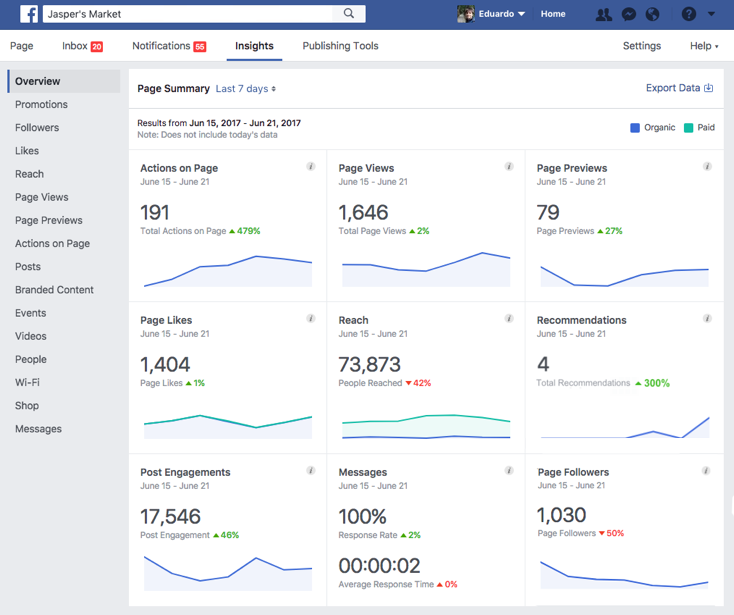The width and height of the screenshot is (734, 615).
Task: Switch to the Publishing Tools tab
Action: click(x=340, y=46)
